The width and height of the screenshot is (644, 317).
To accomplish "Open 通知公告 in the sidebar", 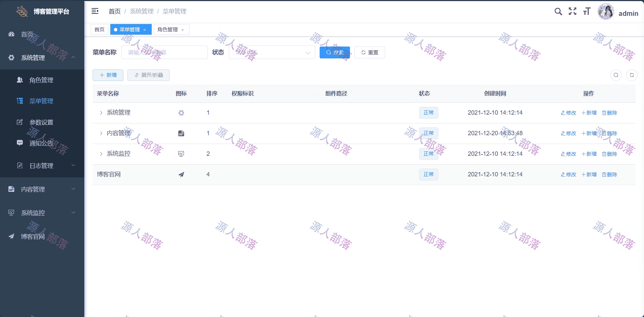I will [42, 143].
